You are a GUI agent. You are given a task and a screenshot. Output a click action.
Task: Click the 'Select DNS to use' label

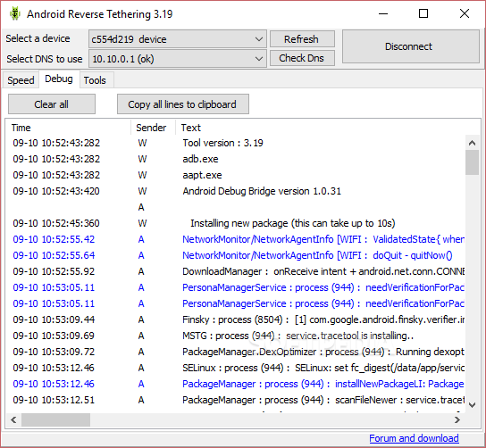point(45,59)
